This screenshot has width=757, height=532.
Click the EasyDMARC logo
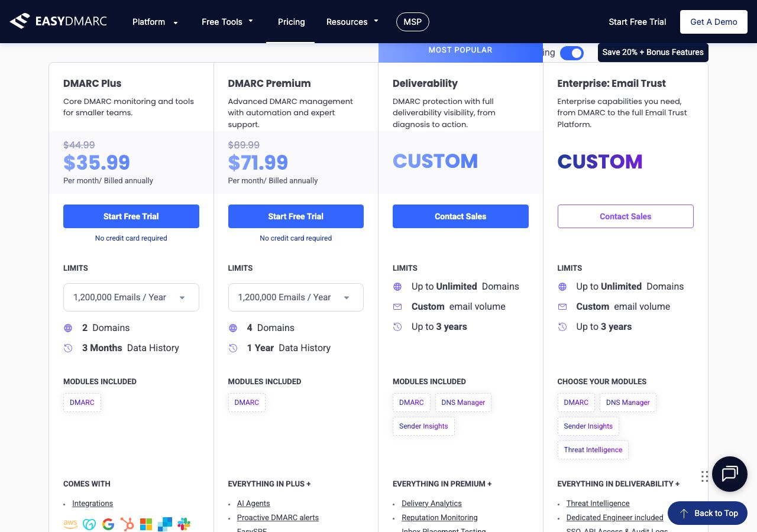pos(58,21)
